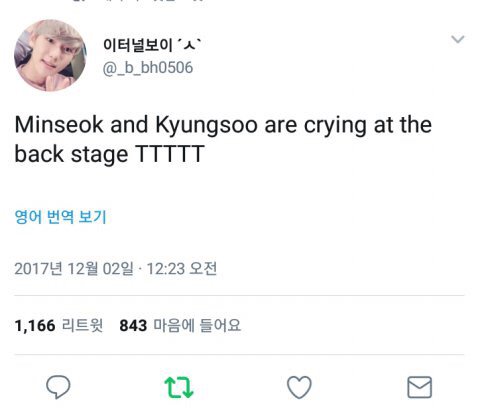Screen dimensions: 480x408
Task: Open the 리트윗 label for retweeters list
Action: [82, 325]
